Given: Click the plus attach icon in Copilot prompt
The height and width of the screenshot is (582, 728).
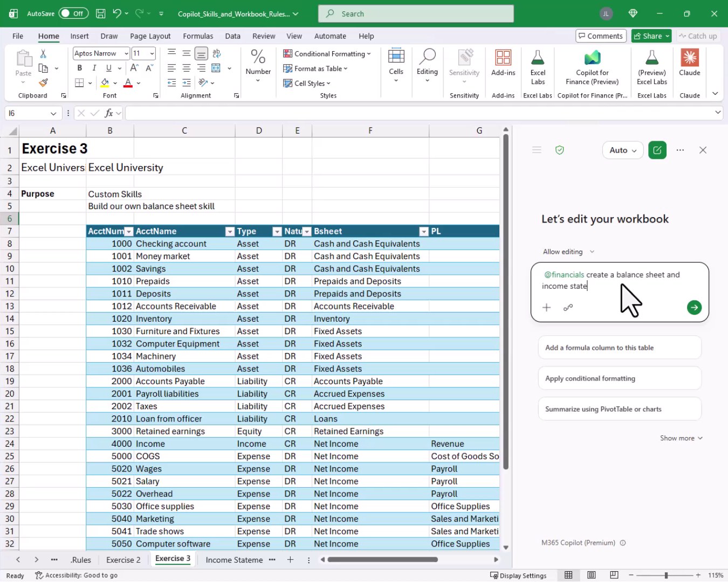Looking at the screenshot, I should click(x=546, y=307).
